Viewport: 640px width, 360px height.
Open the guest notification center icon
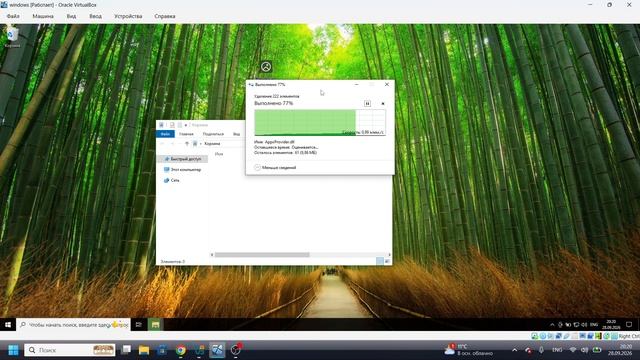(x=629, y=325)
